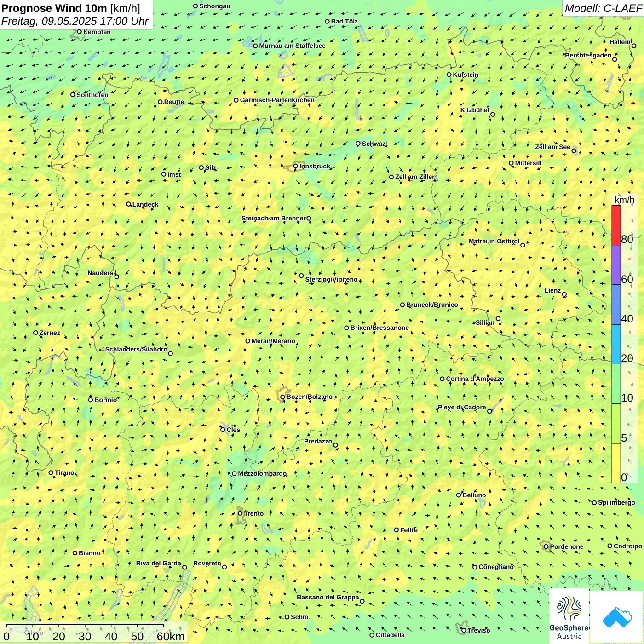Click the Nauders city label
The image size is (644, 644).
click(x=100, y=273)
